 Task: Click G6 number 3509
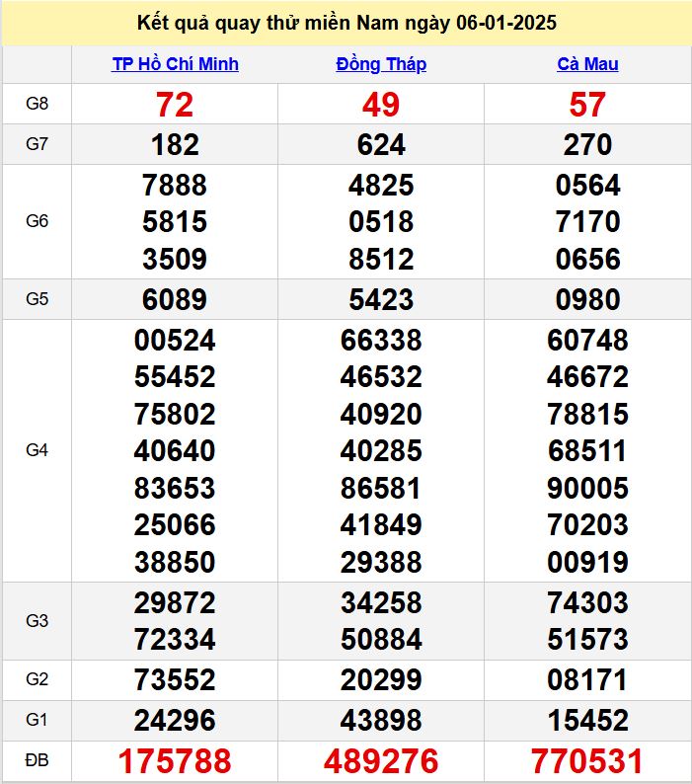pyautogui.click(x=175, y=259)
